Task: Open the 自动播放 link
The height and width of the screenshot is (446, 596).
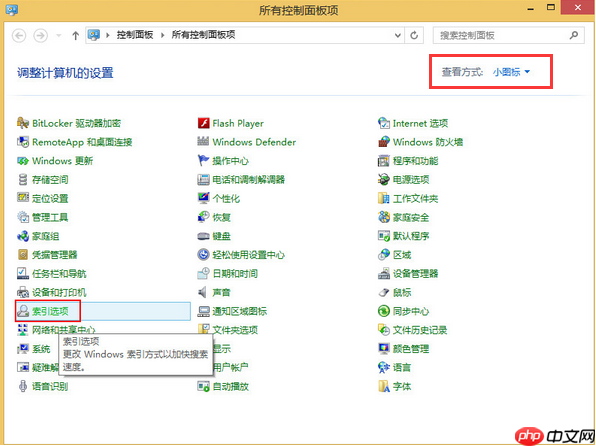Action: point(231,386)
